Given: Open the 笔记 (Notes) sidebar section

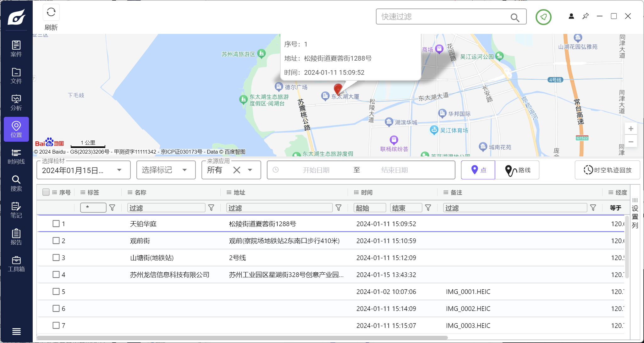Looking at the screenshot, I should pos(16,210).
